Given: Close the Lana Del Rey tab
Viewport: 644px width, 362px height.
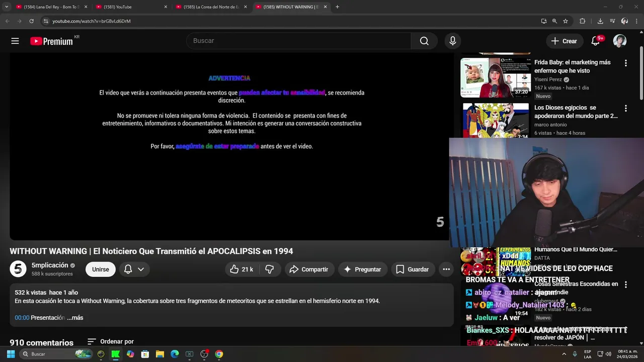Looking at the screenshot, I should pyautogui.click(x=86, y=7).
